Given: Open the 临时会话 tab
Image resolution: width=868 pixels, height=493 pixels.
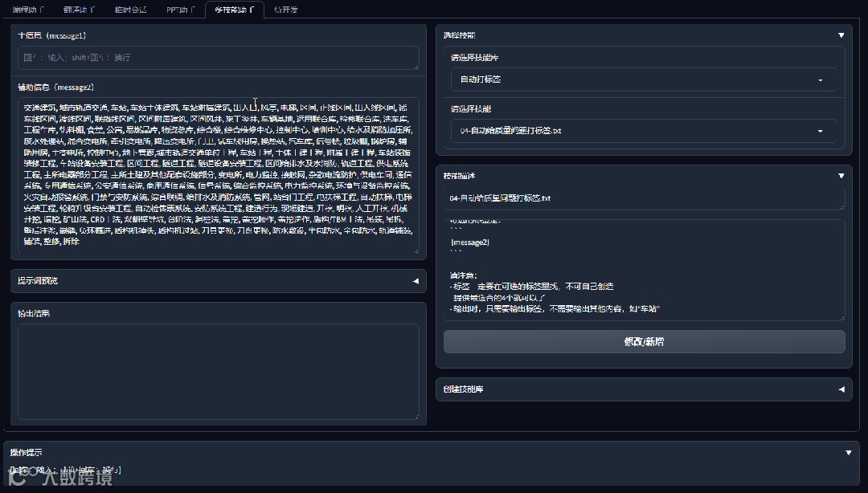Looking at the screenshot, I should pos(131,10).
